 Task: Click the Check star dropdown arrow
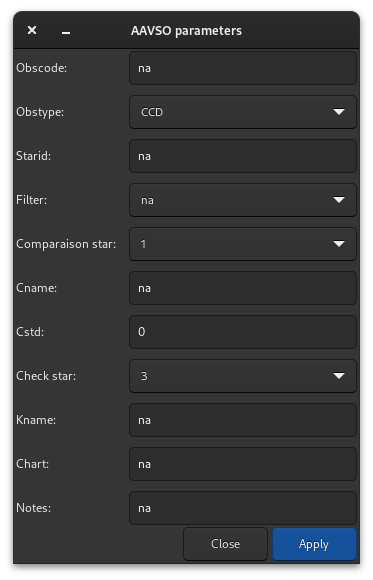(x=339, y=376)
